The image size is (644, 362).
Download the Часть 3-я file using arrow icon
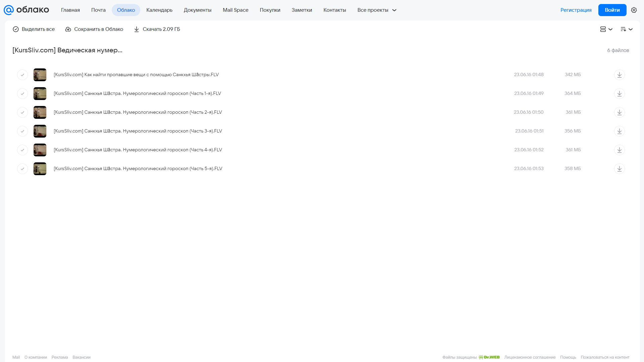619,131
